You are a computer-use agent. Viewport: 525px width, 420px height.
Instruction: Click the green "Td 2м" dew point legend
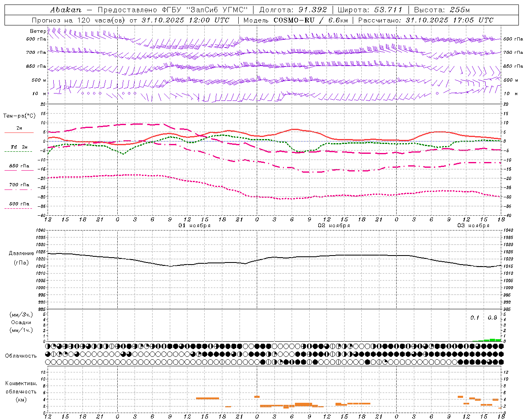19,147
